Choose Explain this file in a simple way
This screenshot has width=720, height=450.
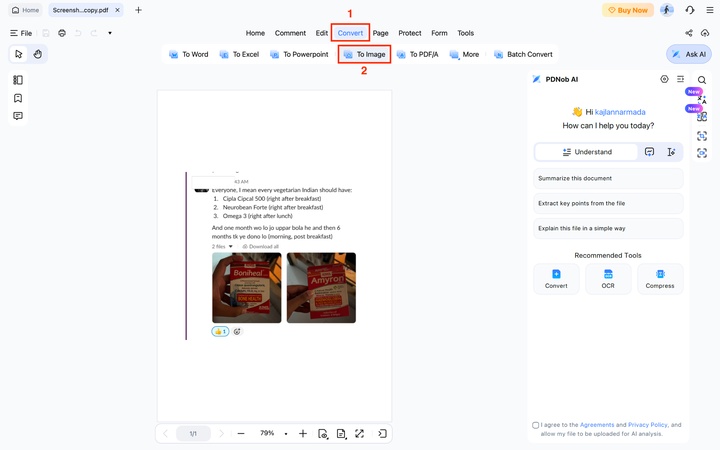click(x=608, y=228)
